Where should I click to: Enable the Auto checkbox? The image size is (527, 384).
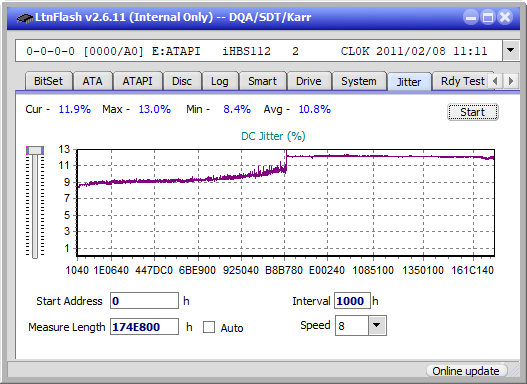tap(209, 327)
